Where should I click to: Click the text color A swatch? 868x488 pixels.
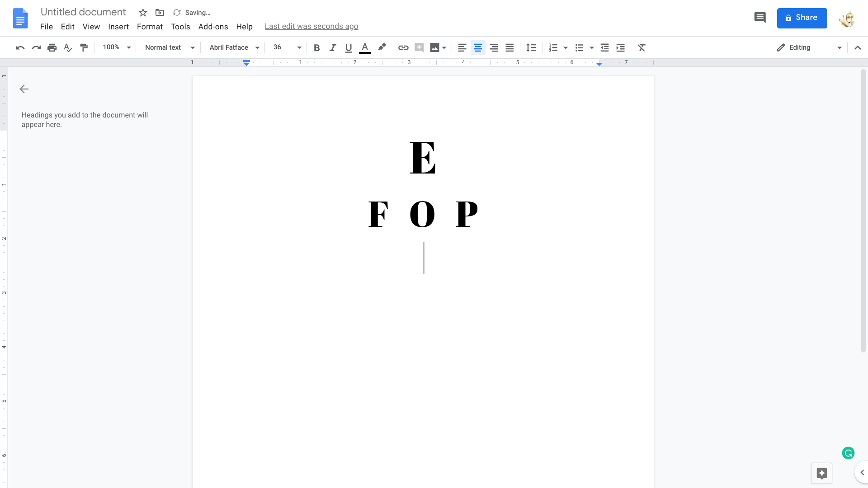(x=365, y=47)
